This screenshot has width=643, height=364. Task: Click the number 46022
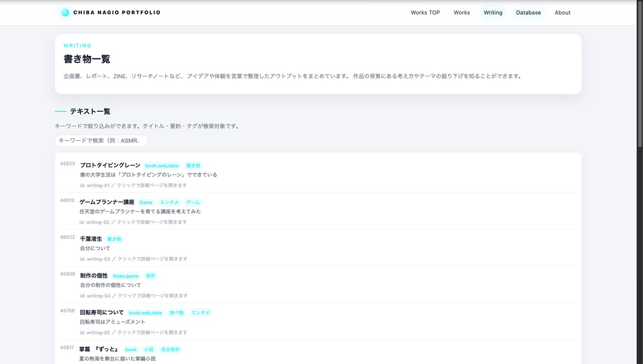click(x=67, y=238)
